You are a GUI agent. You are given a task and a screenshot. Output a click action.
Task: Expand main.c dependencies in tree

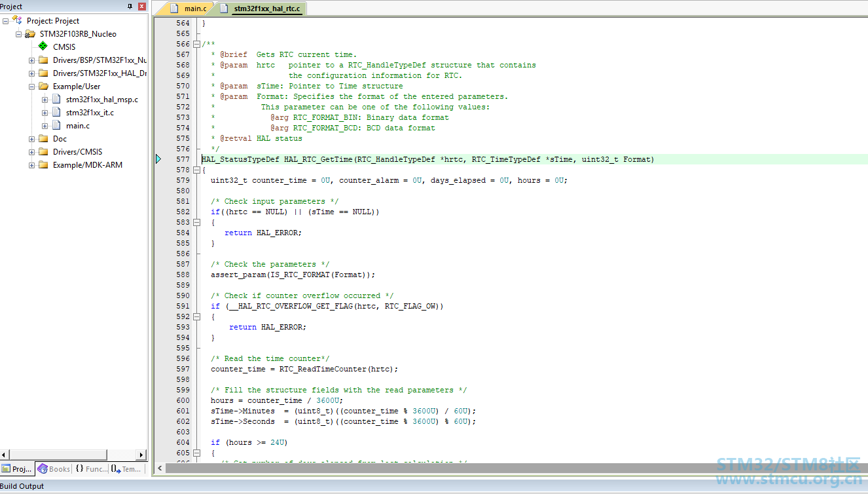45,126
